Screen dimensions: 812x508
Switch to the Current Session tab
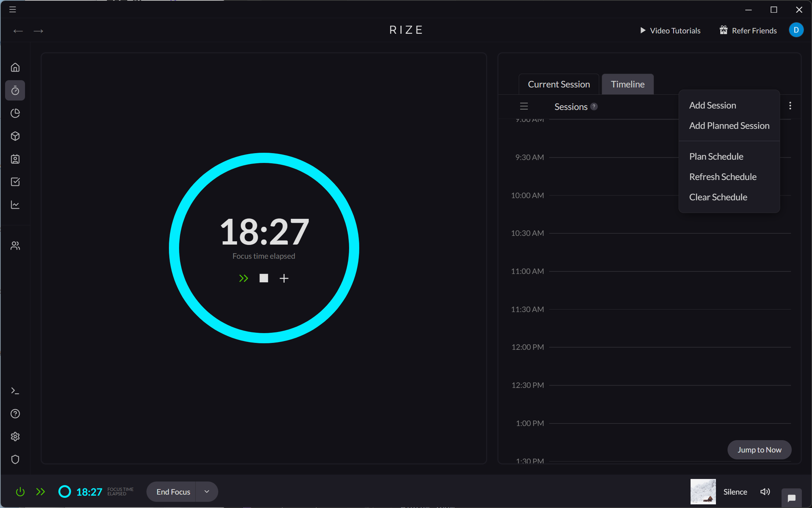pyautogui.click(x=559, y=84)
